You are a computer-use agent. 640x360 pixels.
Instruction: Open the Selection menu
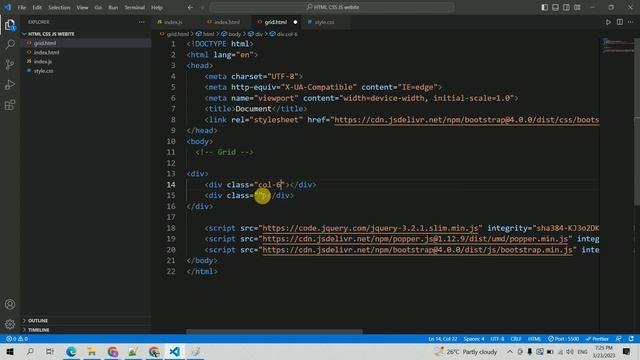click(59, 7)
